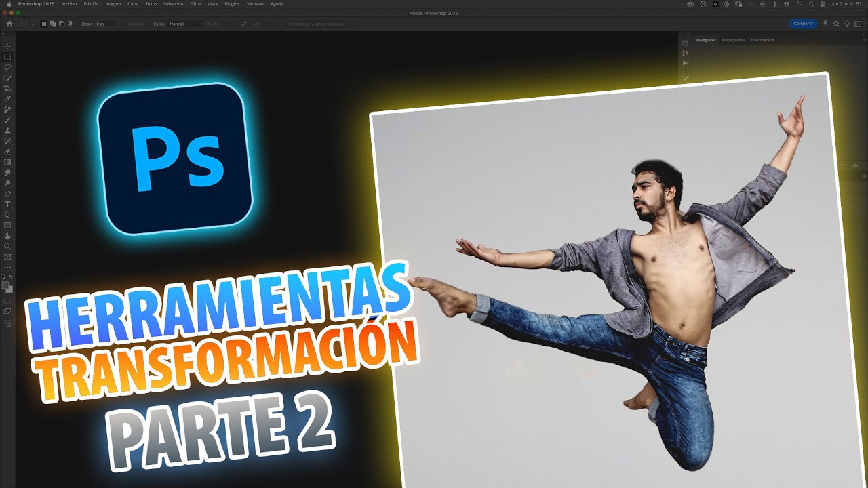
Task: Select the Pen tool
Action: point(8,193)
